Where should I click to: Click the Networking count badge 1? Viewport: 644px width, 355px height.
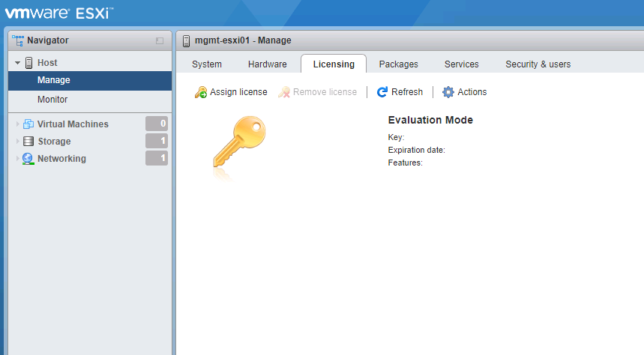pyautogui.click(x=157, y=158)
